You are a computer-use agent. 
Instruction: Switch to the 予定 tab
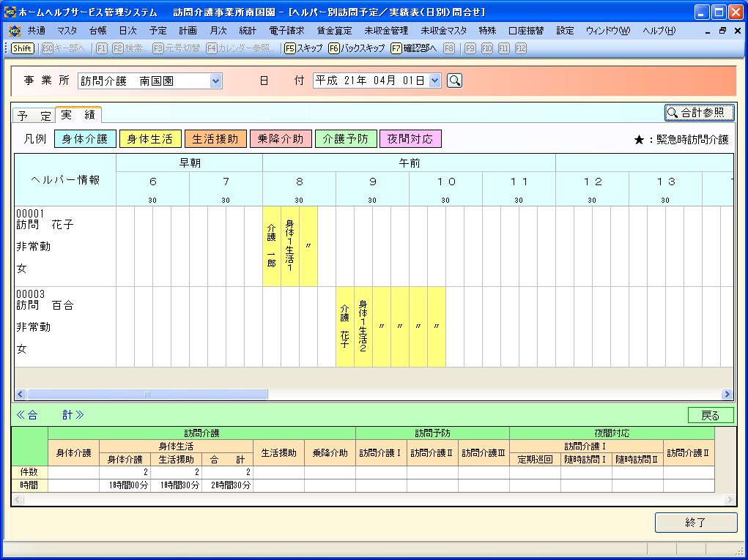point(34,116)
